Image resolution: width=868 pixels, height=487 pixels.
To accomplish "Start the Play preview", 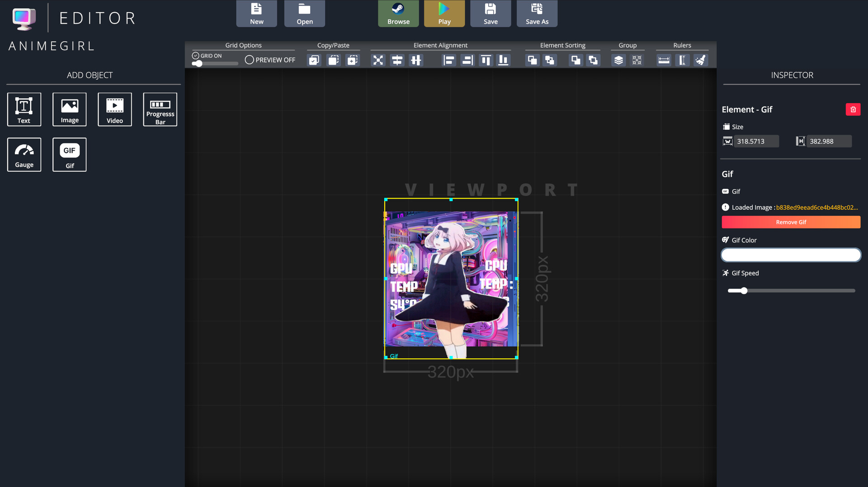I will click(x=444, y=14).
